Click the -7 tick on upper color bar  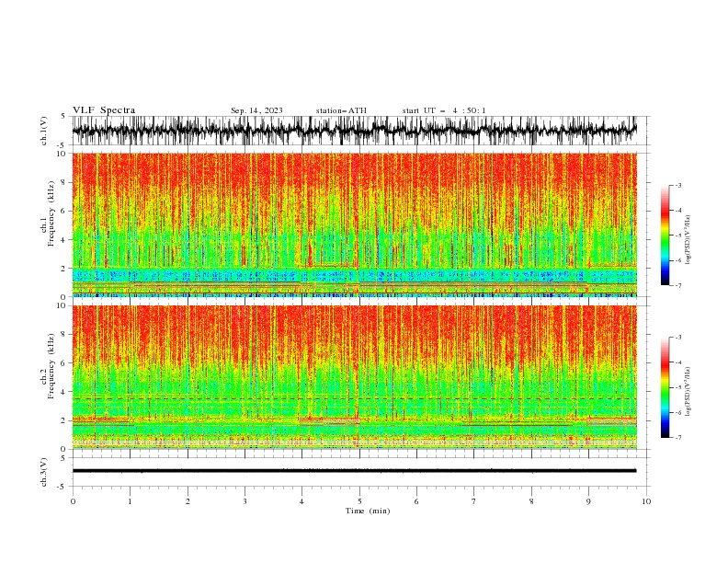[x=677, y=285]
